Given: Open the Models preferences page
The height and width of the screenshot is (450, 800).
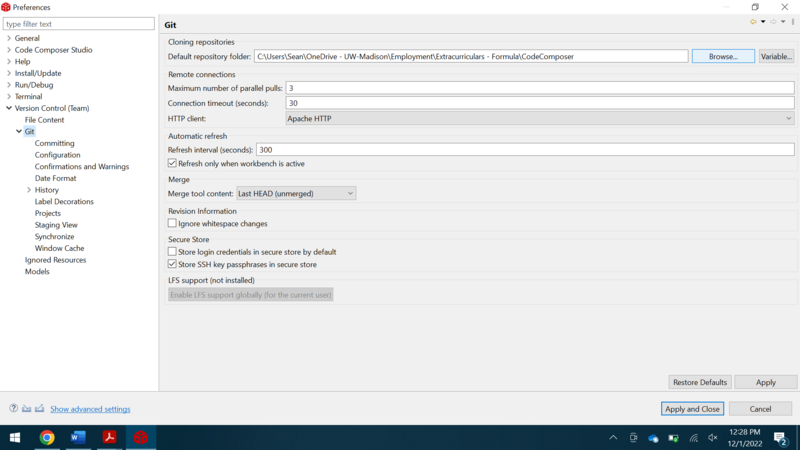Looking at the screenshot, I should (37, 272).
